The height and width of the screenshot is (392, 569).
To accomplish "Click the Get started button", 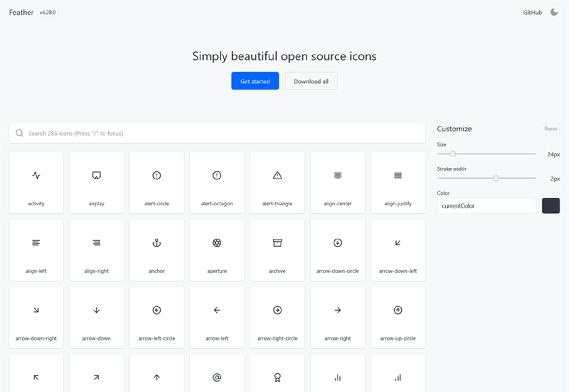I will pos(255,81).
